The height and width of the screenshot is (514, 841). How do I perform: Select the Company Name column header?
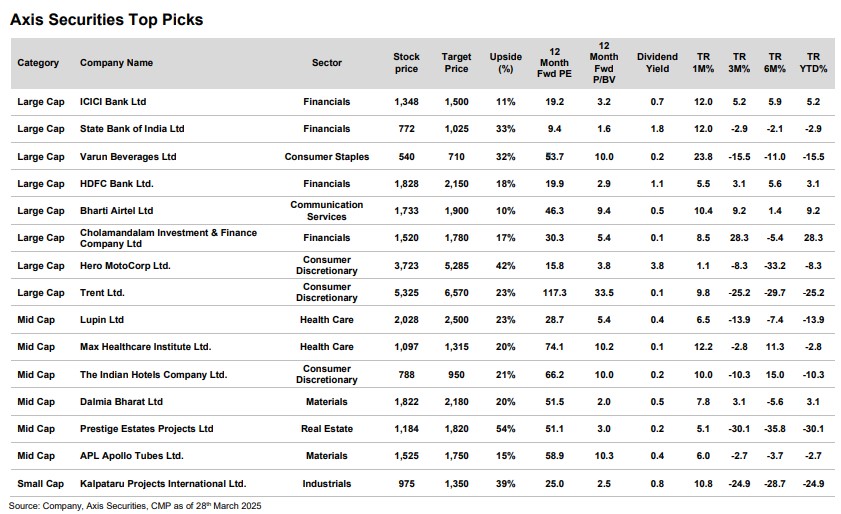coord(116,63)
